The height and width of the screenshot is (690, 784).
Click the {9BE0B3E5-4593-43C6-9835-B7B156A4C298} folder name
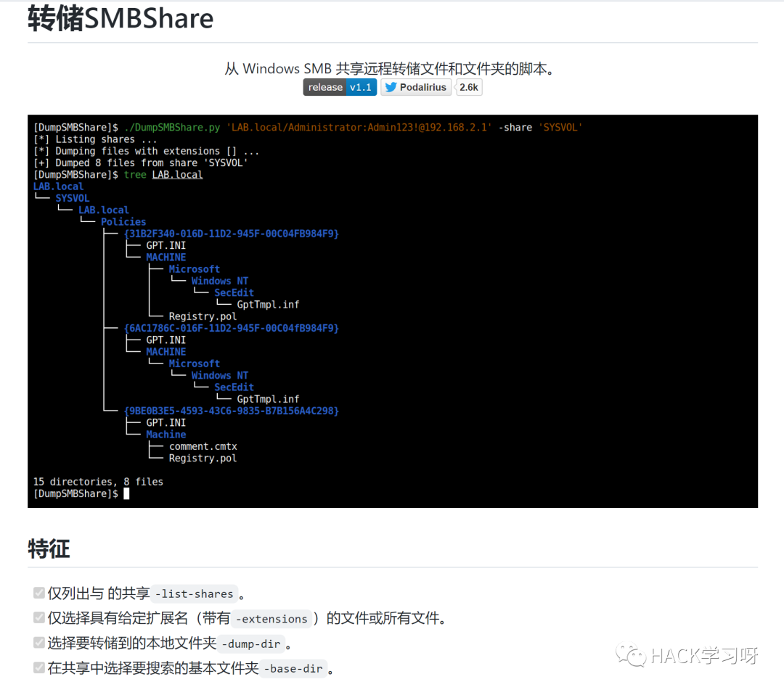232,411
